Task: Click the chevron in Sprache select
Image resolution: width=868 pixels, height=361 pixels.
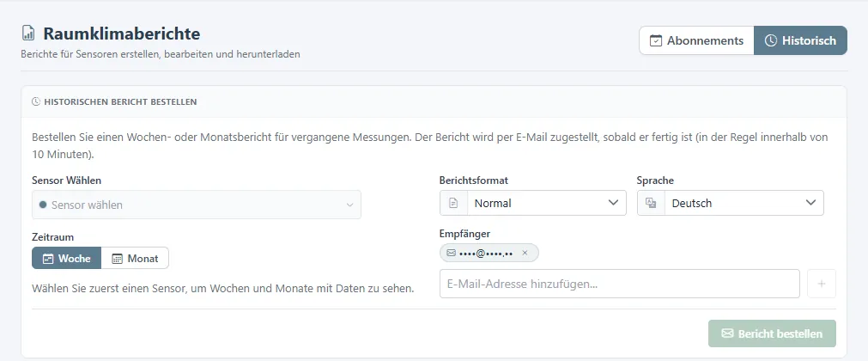Action: point(811,202)
